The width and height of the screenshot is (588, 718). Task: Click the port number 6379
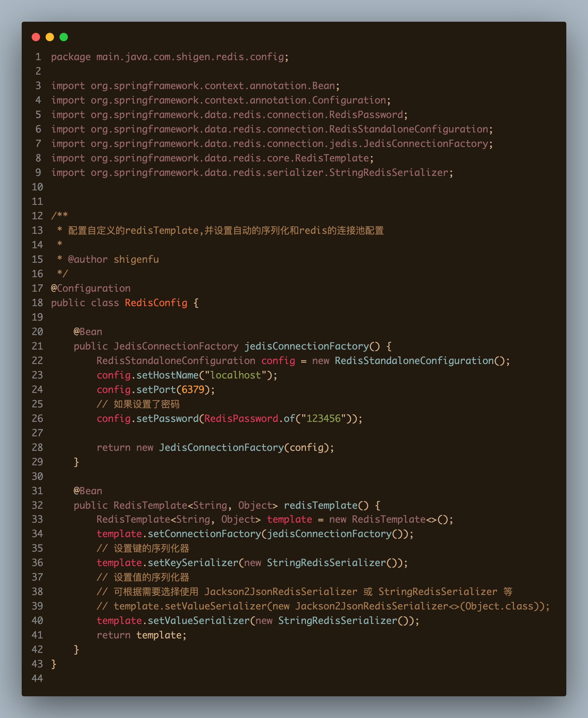pyautogui.click(x=193, y=389)
